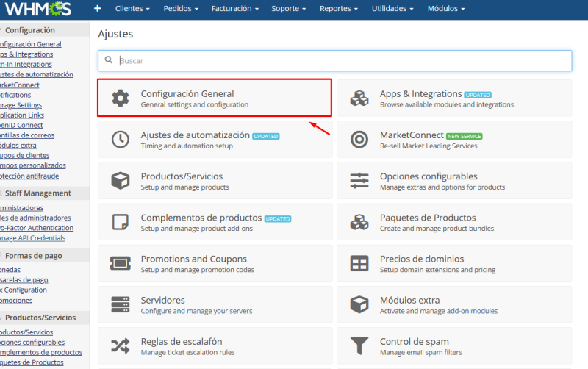Click the server stack icon for Servidores
588x369 pixels.
click(x=121, y=304)
